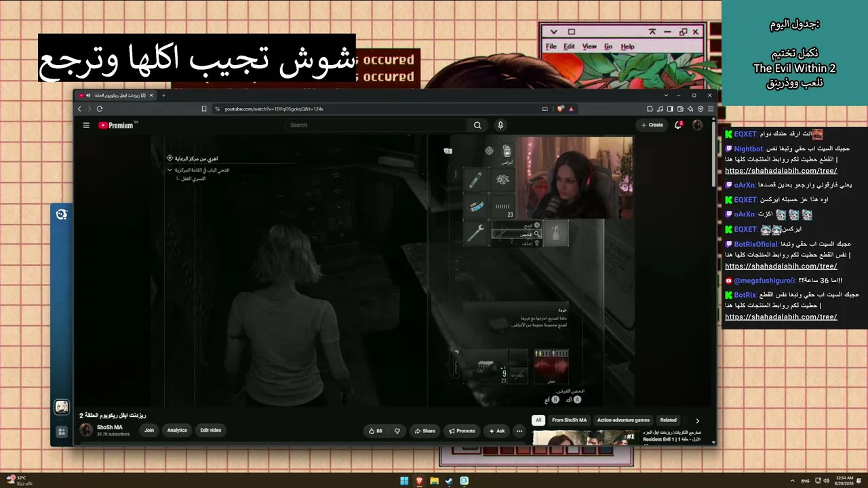The width and height of the screenshot is (868, 488).
Task: Open the weather widget showing 32°C
Action: pyautogui.click(x=18, y=481)
